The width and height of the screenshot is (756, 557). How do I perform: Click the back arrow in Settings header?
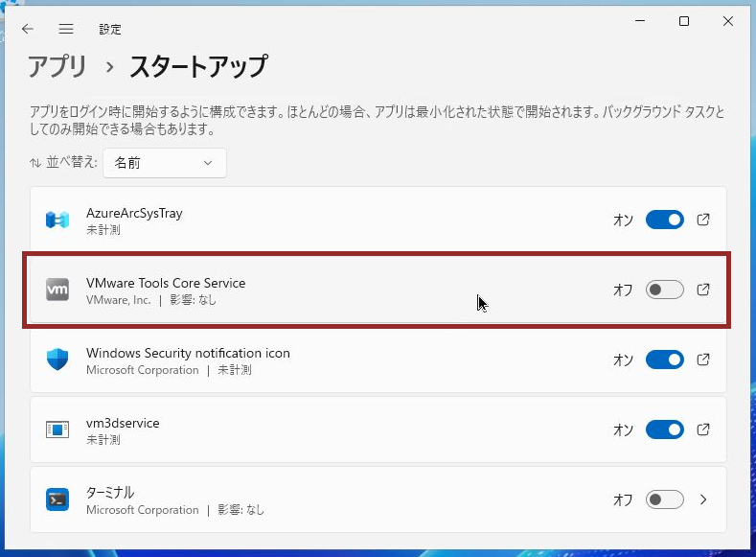point(28,29)
